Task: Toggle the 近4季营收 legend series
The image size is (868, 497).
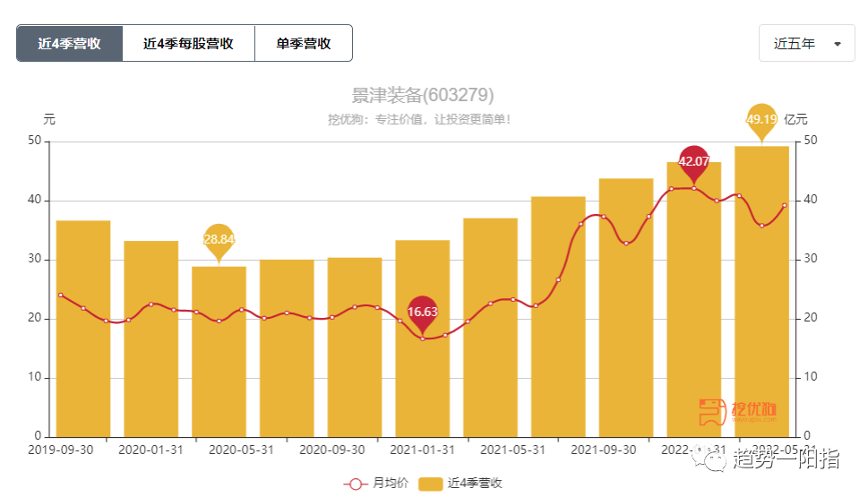Action: (x=460, y=484)
